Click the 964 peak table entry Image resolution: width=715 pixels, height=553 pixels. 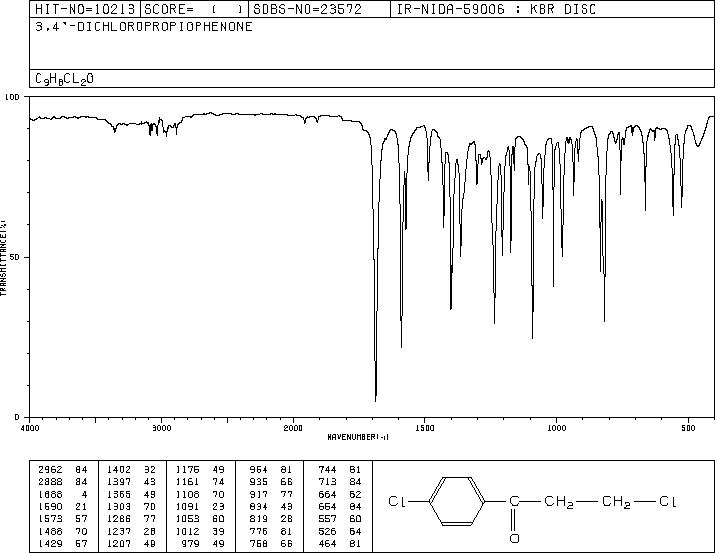(x=271, y=470)
